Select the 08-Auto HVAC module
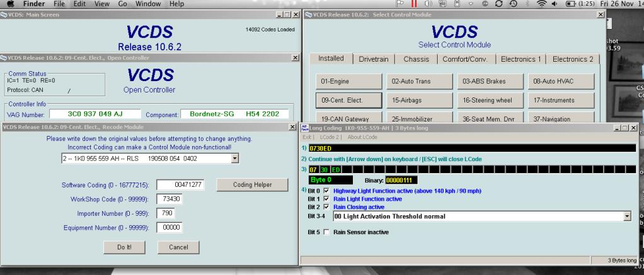The height and width of the screenshot is (275, 644). pyautogui.click(x=561, y=81)
